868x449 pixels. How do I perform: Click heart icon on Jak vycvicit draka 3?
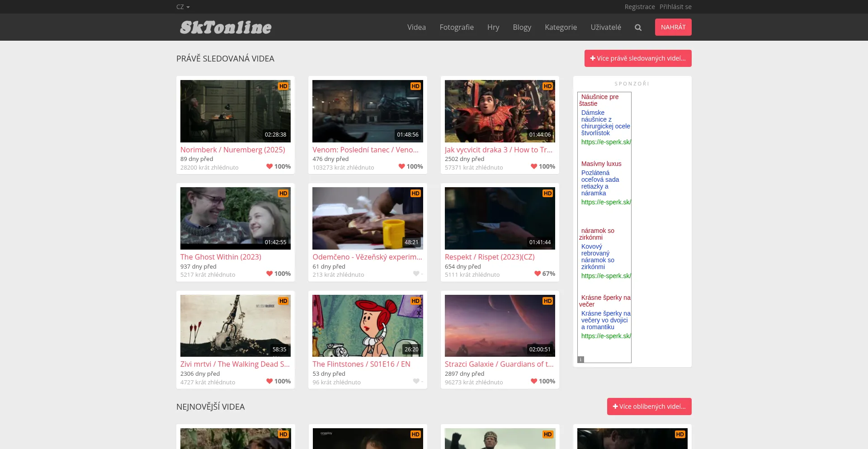534,166
